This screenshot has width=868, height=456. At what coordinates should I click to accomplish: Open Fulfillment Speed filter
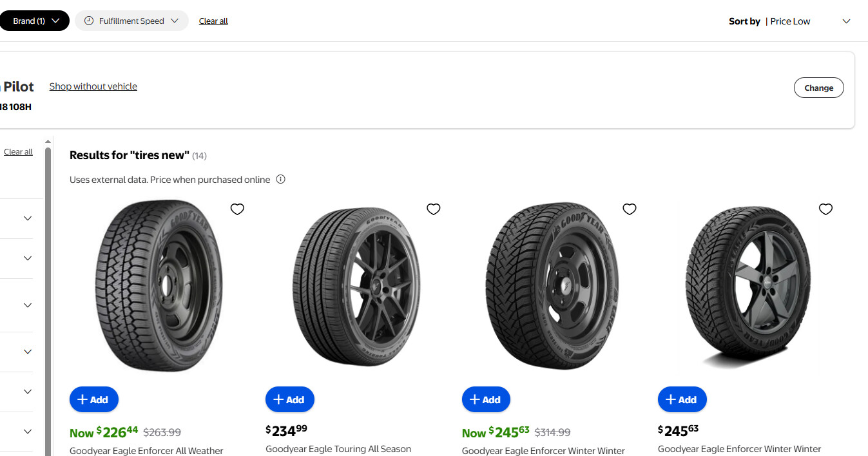pos(131,21)
